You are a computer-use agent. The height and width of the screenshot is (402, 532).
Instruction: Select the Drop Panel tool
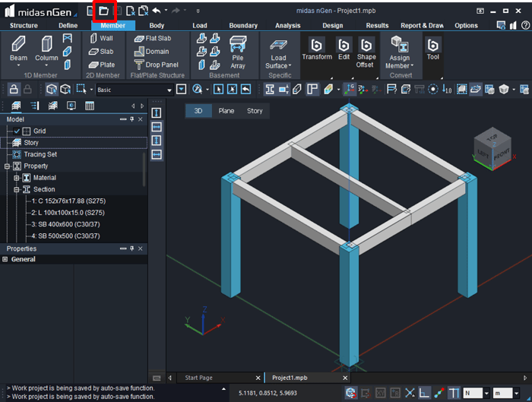coord(156,65)
